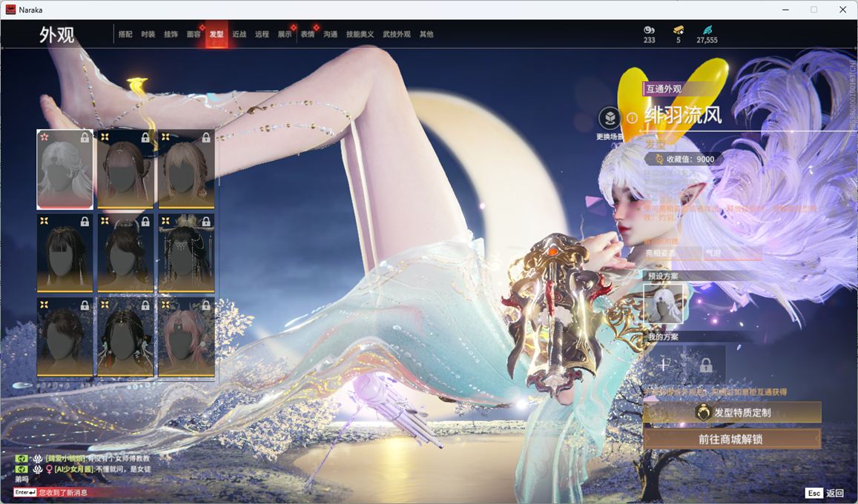Click Esc 返回 to go back
Screen dimensions: 858x504
click(825, 493)
